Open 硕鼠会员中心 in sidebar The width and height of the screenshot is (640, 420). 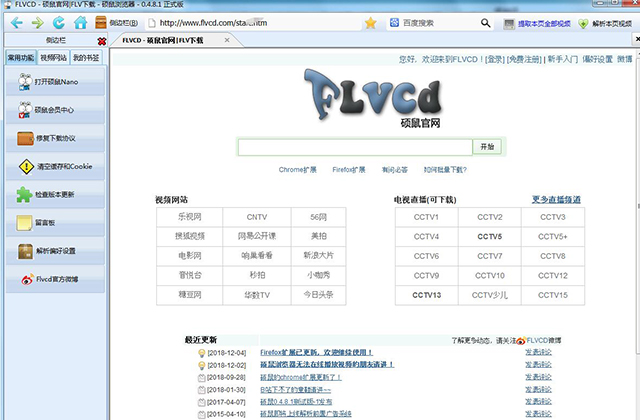(x=55, y=110)
